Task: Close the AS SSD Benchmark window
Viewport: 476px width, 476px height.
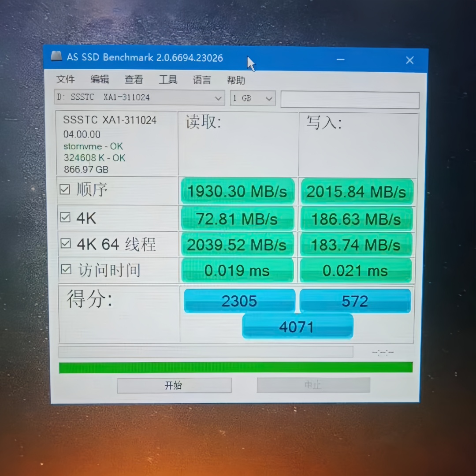Action: [410, 60]
